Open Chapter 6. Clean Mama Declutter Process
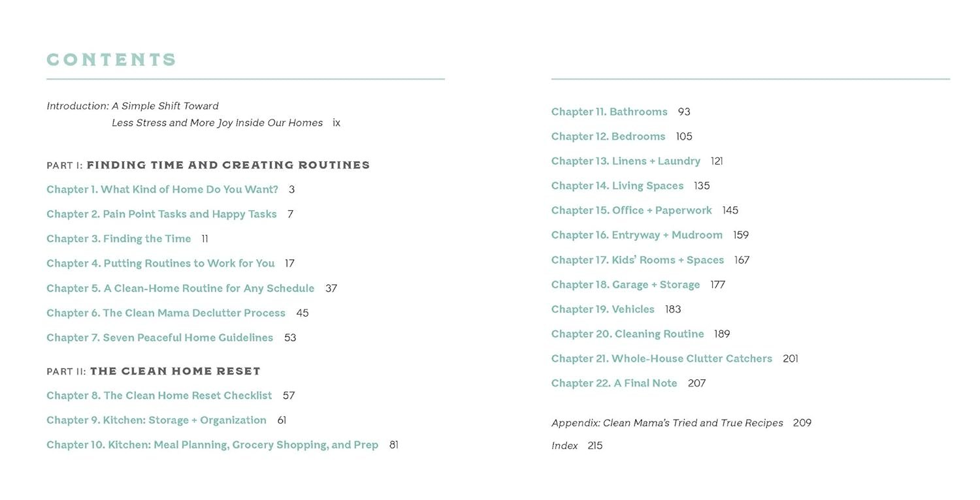Image resolution: width=980 pixels, height=500 pixels. [166, 313]
